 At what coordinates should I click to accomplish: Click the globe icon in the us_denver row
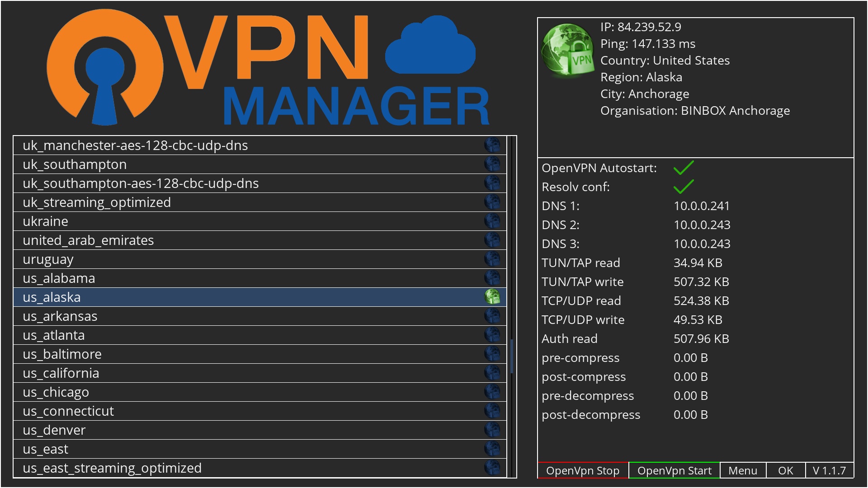click(x=492, y=430)
